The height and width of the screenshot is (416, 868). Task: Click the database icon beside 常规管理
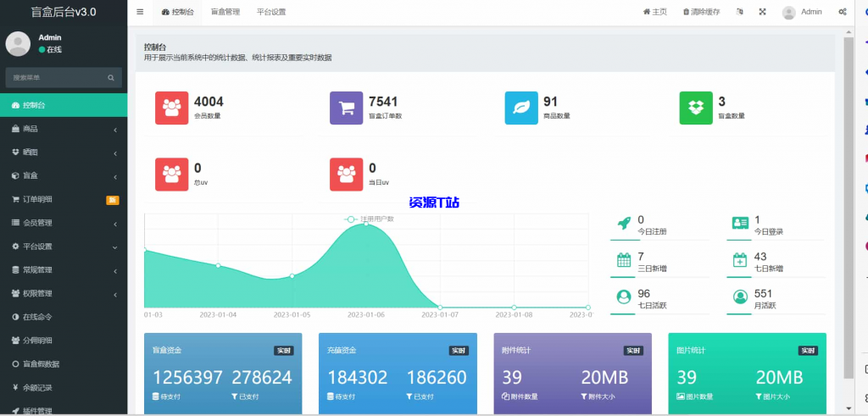coord(15,270)
